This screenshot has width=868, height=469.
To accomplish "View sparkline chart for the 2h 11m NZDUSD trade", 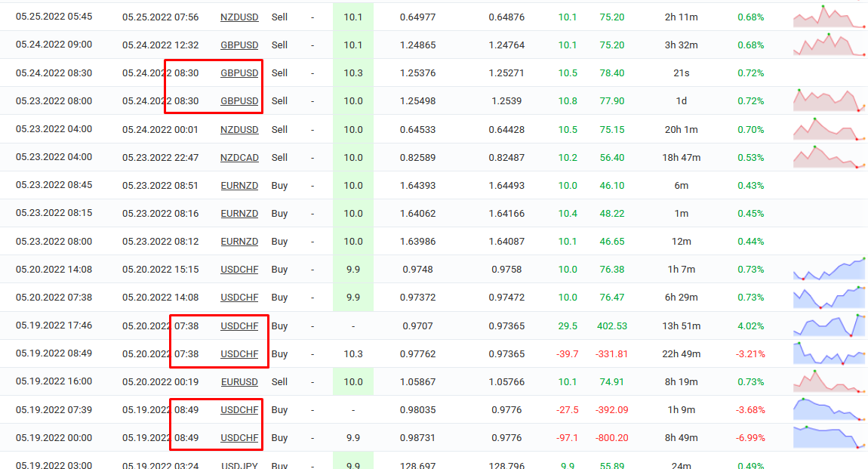I will 829,17.
